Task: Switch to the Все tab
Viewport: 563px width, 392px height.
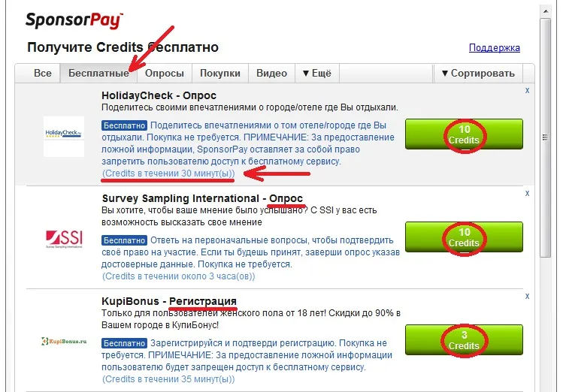Action: 42,73
